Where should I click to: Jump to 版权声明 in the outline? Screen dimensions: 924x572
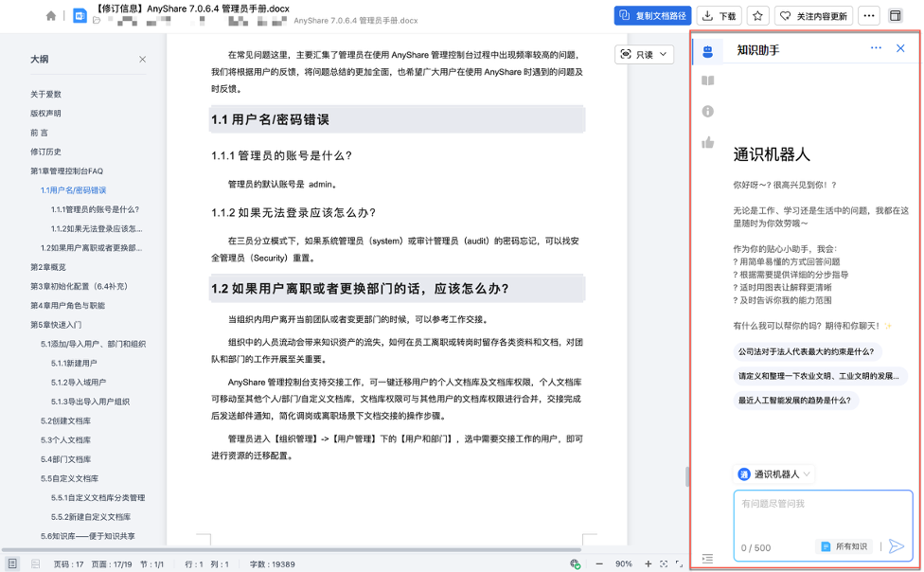[46, 114]
